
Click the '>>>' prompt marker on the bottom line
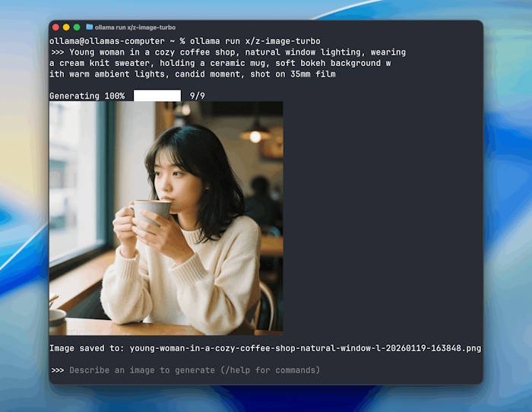pos(57,370)
